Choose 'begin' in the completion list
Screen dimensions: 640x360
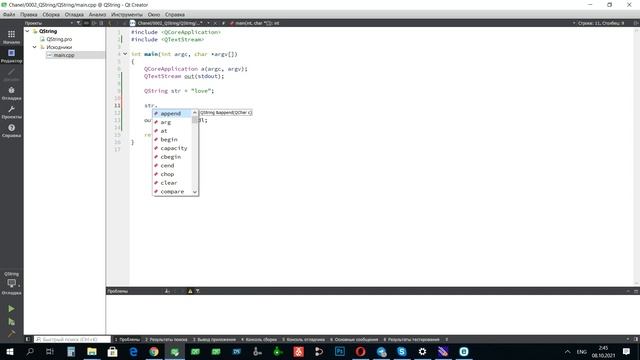pos(172,139)
